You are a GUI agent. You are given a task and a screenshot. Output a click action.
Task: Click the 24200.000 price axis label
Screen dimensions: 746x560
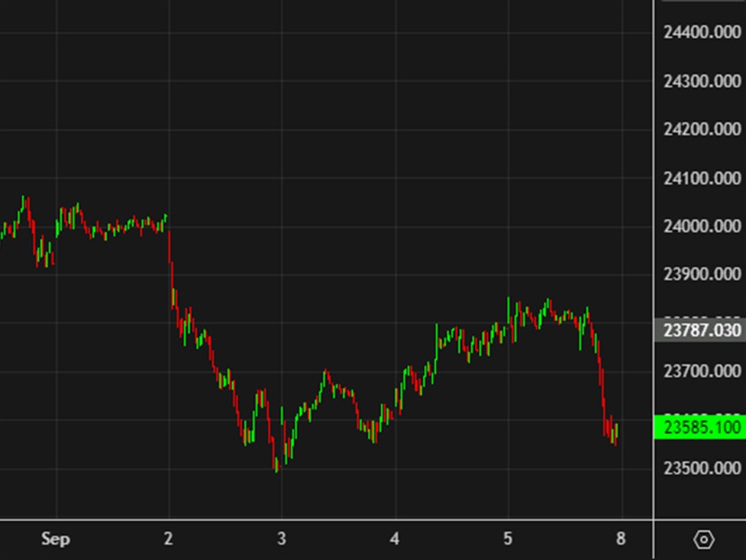point(702,129)
